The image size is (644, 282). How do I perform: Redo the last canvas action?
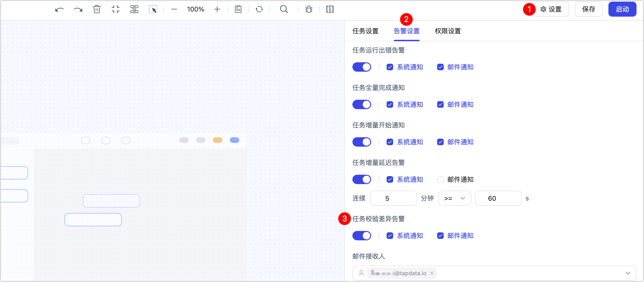point(78,9)
